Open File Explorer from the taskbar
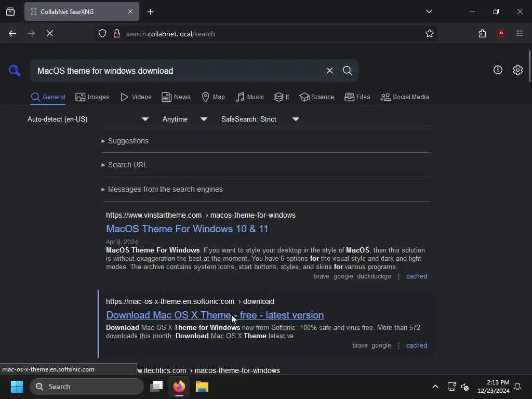Screen dimensions: 532x399 tap(202, 387)
